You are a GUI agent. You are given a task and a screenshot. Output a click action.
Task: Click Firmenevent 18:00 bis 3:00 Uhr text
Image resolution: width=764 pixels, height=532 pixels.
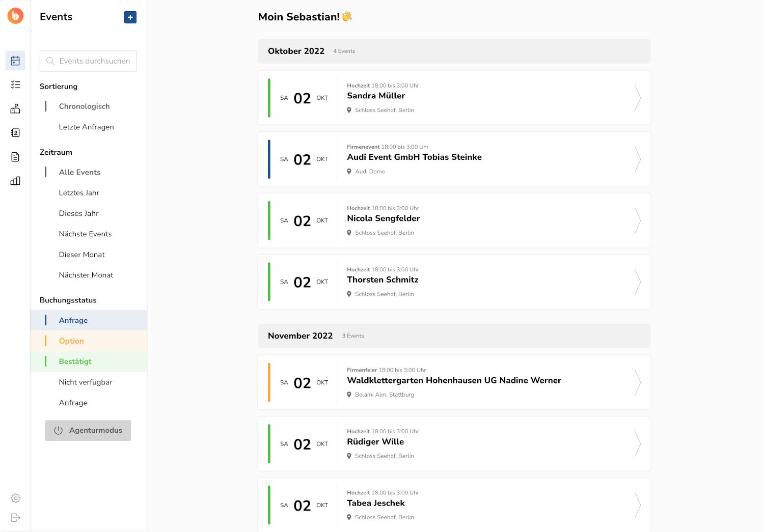(388, 147)
